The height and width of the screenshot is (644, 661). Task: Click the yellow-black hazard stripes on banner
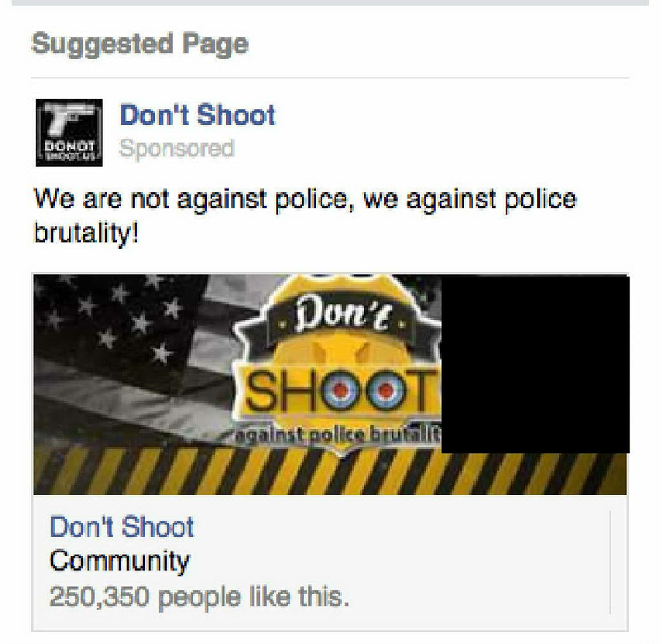point(330,471)
